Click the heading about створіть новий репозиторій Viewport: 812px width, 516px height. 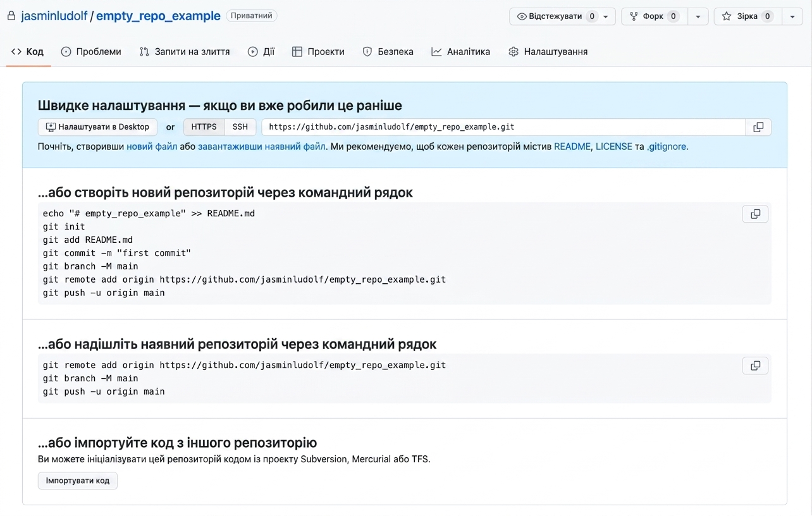point(225,192)
